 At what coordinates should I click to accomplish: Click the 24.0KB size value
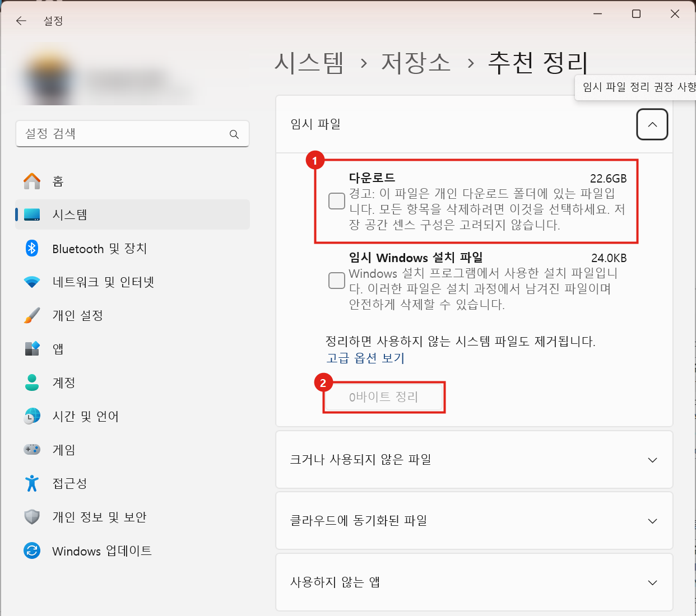tap(609, 258)
